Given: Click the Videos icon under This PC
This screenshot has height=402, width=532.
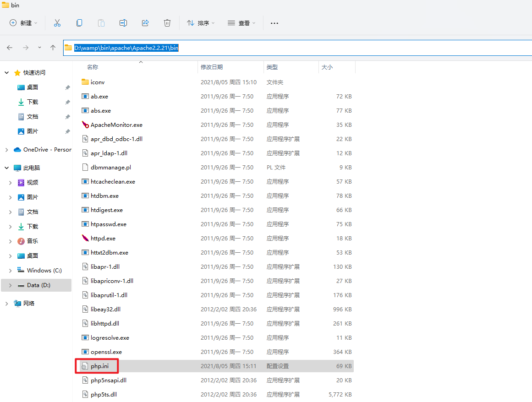Looking at the screenshot, I should click(21, 182).
